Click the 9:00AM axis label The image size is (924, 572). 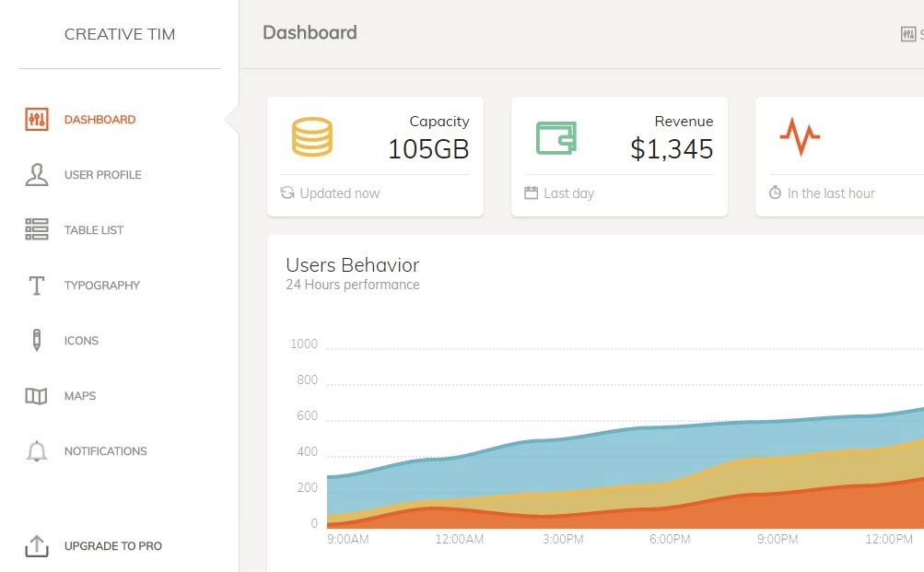pos(347,539)
